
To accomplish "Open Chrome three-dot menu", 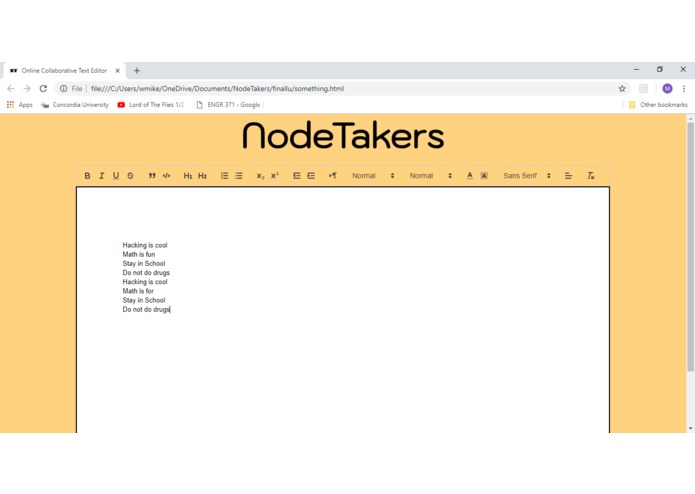I will tap(684, 89).
